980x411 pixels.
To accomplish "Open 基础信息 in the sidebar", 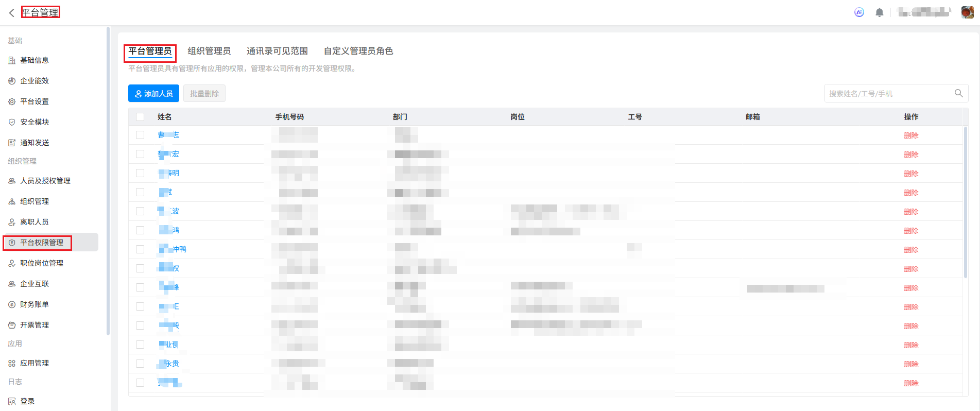I will 35,60.
